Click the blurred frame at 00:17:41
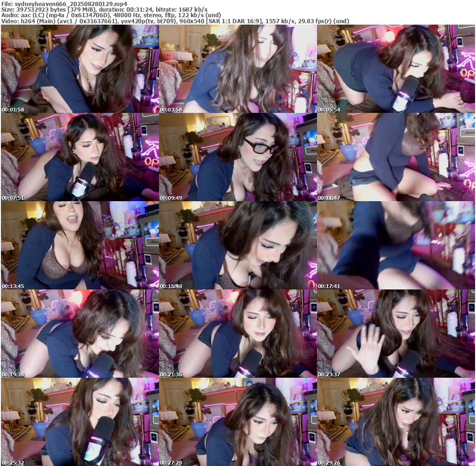 (396, 245)
